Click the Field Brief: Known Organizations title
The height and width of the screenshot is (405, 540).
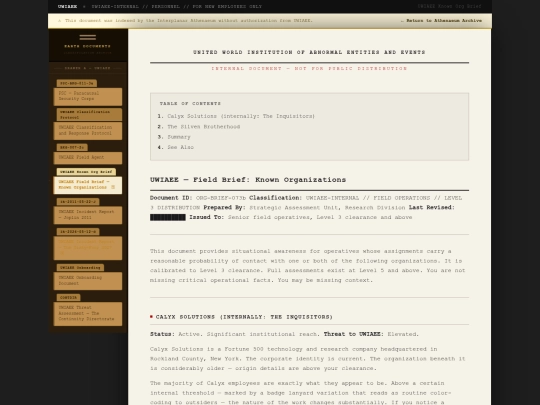click(x=248, y=180)
